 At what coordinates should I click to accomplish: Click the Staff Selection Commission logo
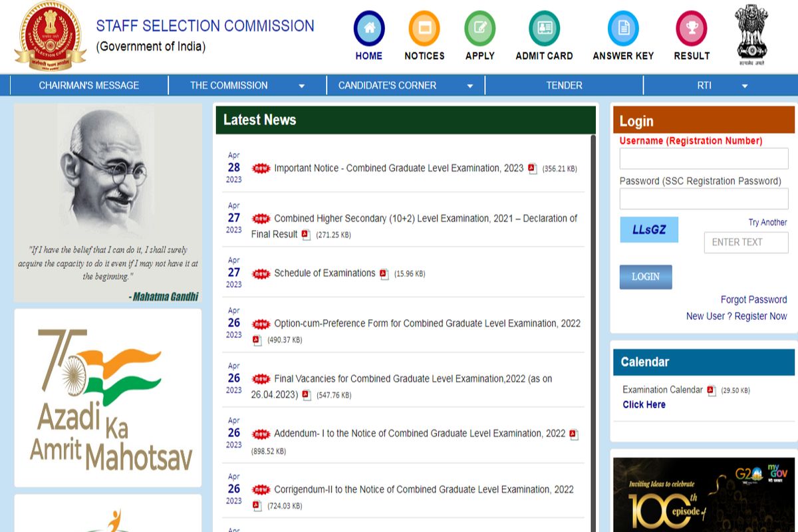pos(50,35)
